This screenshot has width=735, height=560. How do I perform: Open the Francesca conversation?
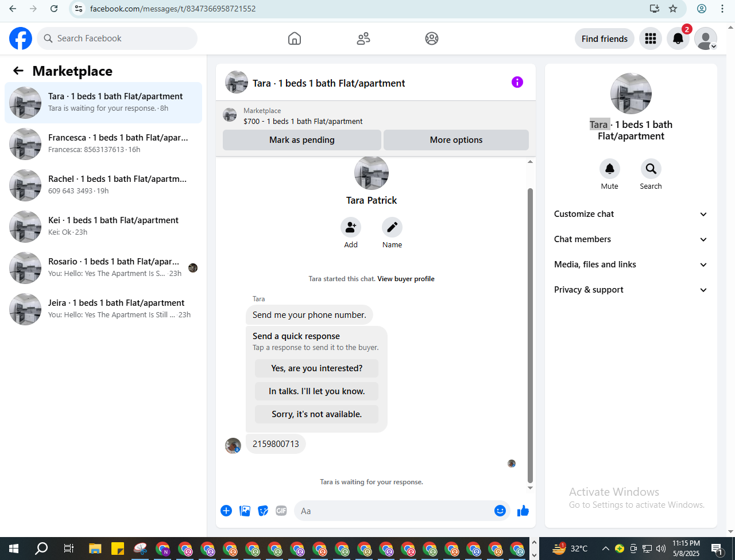pos(103,144)
